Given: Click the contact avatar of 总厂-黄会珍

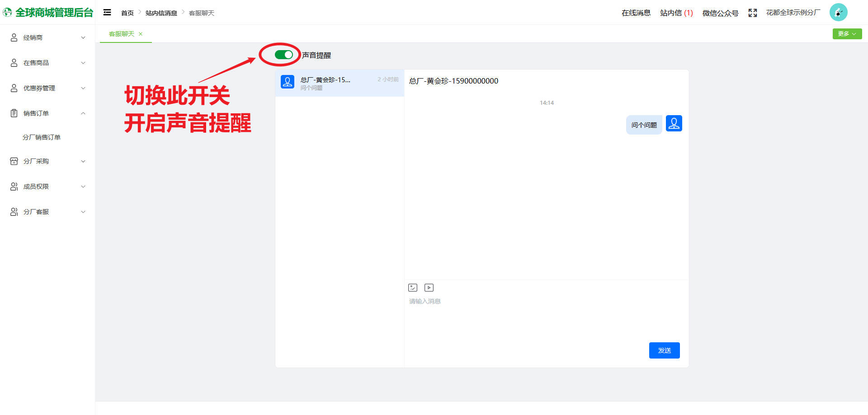Looking at the screenshot, I should click(x=287, y=82).
